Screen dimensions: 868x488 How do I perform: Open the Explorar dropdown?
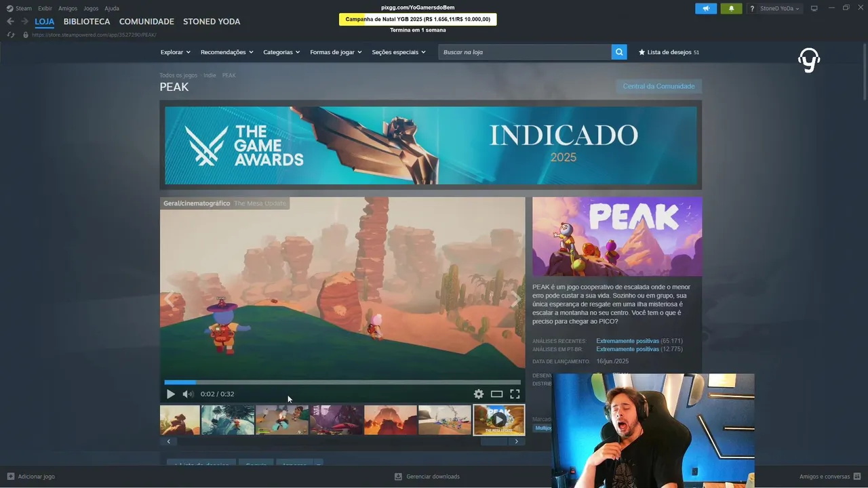(x=175, y=52)
